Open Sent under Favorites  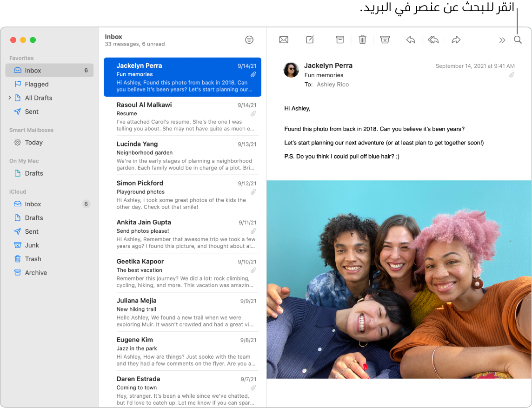point(50,112)
